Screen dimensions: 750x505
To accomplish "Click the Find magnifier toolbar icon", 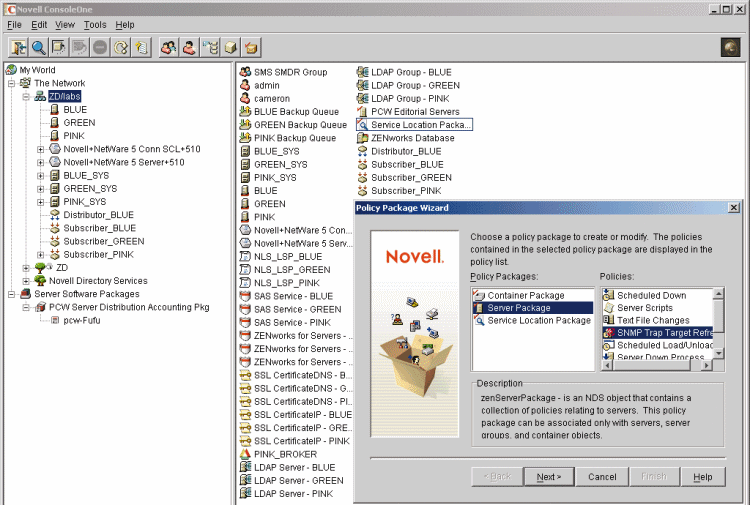I will (x=39, y=47).
